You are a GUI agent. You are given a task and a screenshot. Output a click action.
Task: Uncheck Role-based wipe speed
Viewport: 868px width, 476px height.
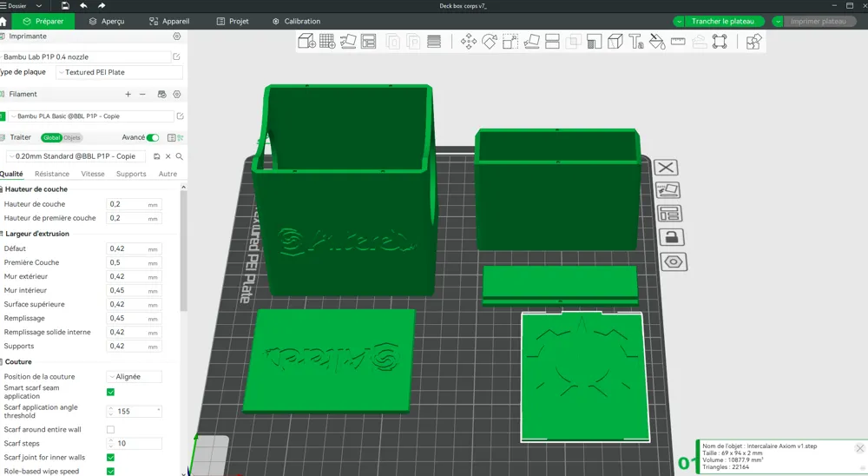[x=111, y=471]
